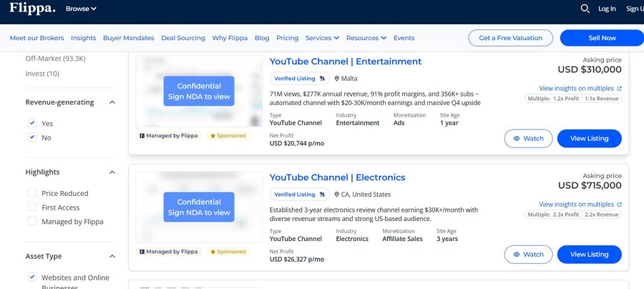The width and height of the screenshot is (644, 289).
Task: Open the confidential Entertainment listing thumbnail
Action: pos(198,91)
